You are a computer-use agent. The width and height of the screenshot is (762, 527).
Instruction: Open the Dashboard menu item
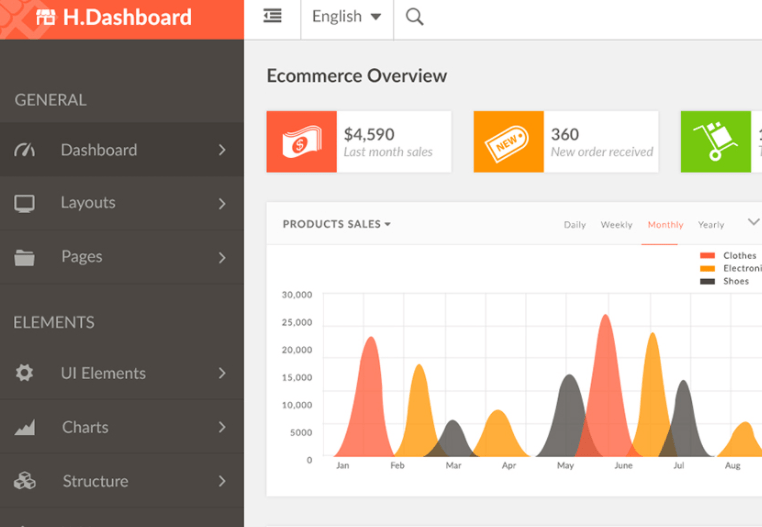[x=121, y=150]
